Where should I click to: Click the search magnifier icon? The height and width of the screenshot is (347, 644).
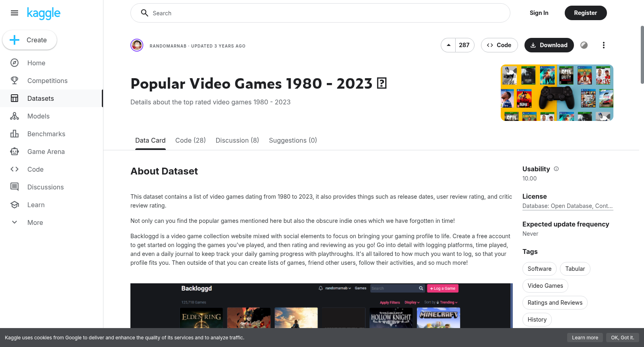pos(144,13)
